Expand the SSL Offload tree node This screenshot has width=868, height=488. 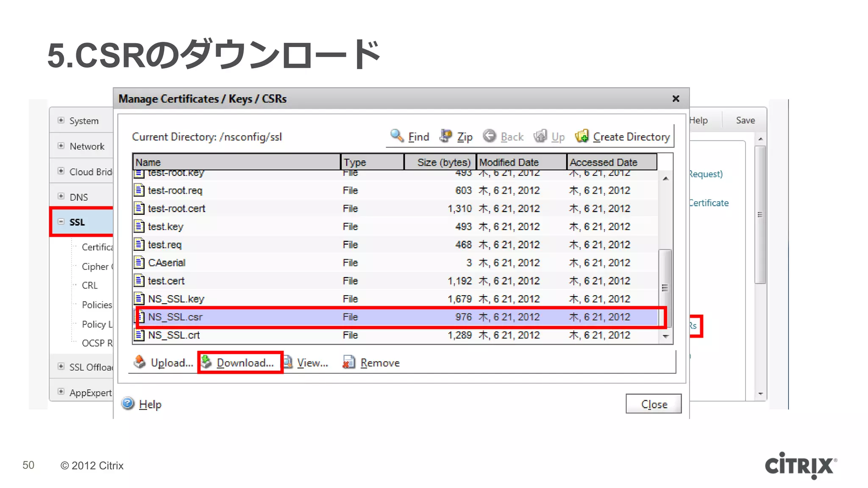pyautogui.click(x=61, y=366)
